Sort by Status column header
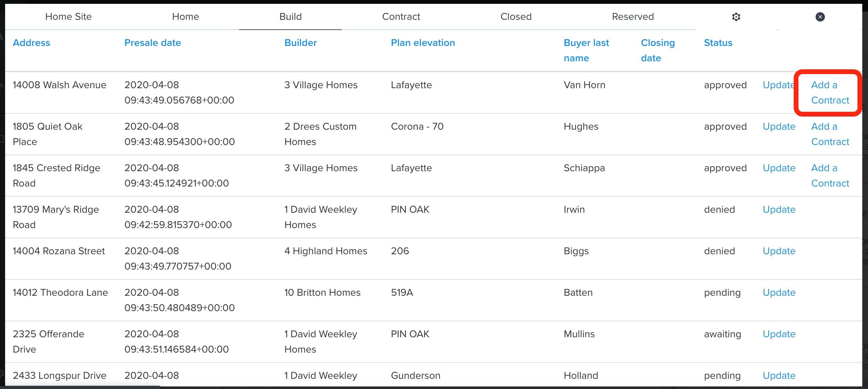868x389 pixels. 718,43
